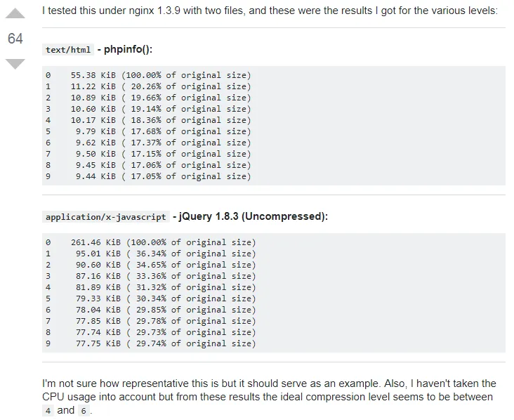The width and height of the screenshot is (514, 420).
Task: Click the intro sentence mentioning nginx 1.3.9
Action: (270, 11)
